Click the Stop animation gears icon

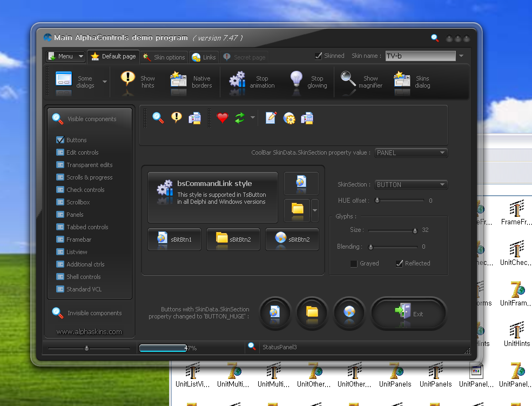237,79
